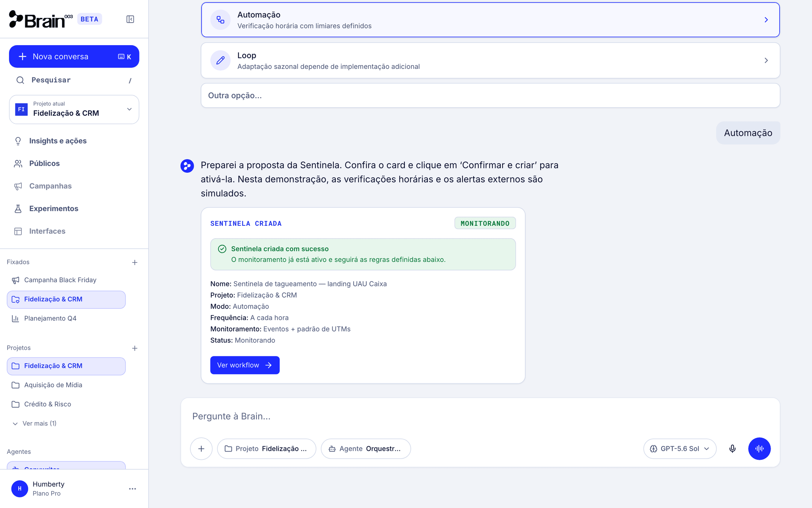Click the flask icon next to Experimentos
Screen dimensions: 812x508
18,209
